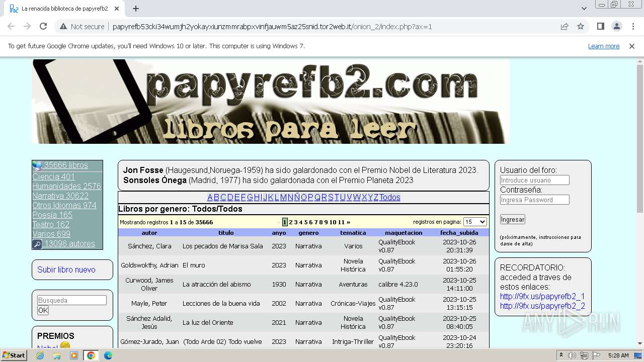Image resolution: width=644 pixels, height=362 pixels.
Task: Open registros en pagina dropdown
Action: 475,222
